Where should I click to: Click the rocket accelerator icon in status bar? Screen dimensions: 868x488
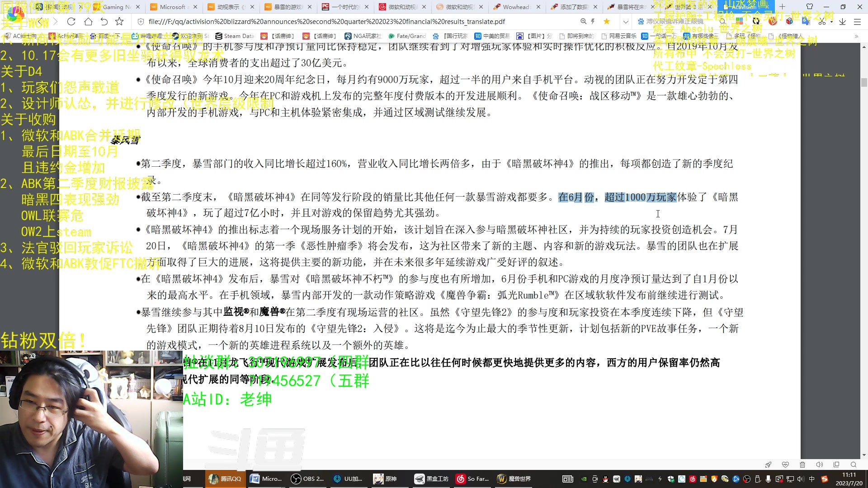point(768,465)
